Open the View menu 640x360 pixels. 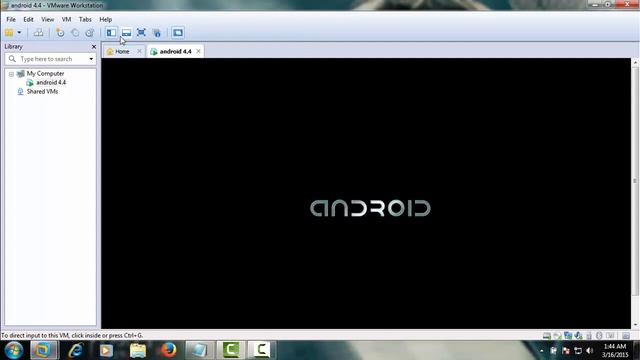47,19
